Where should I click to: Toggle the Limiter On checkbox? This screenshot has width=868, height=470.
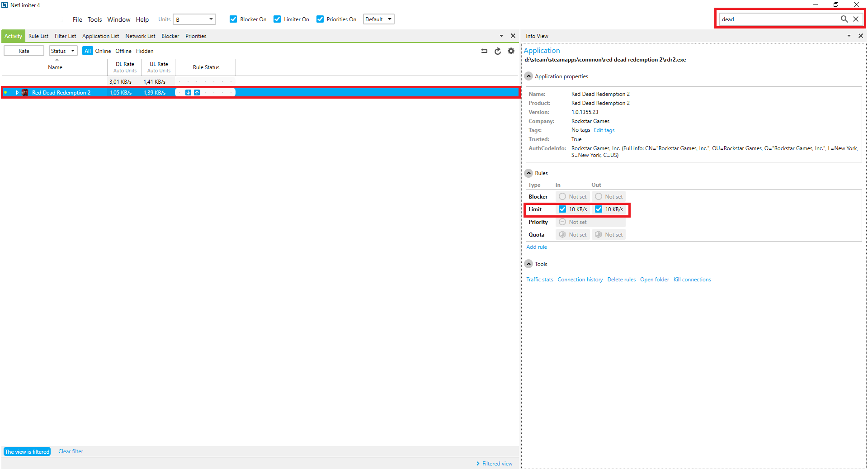[277, 19]
